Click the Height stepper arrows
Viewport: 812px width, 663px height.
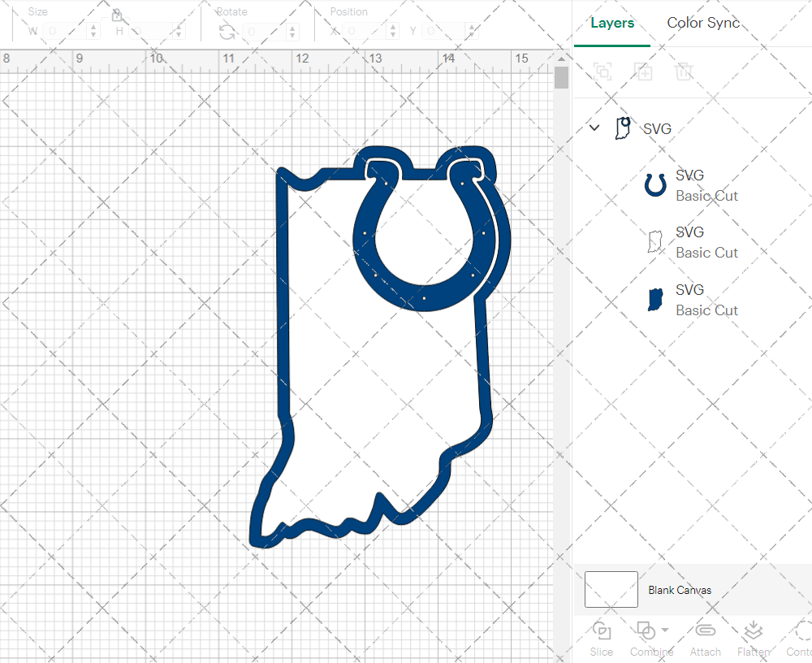[x=179, y=31]
